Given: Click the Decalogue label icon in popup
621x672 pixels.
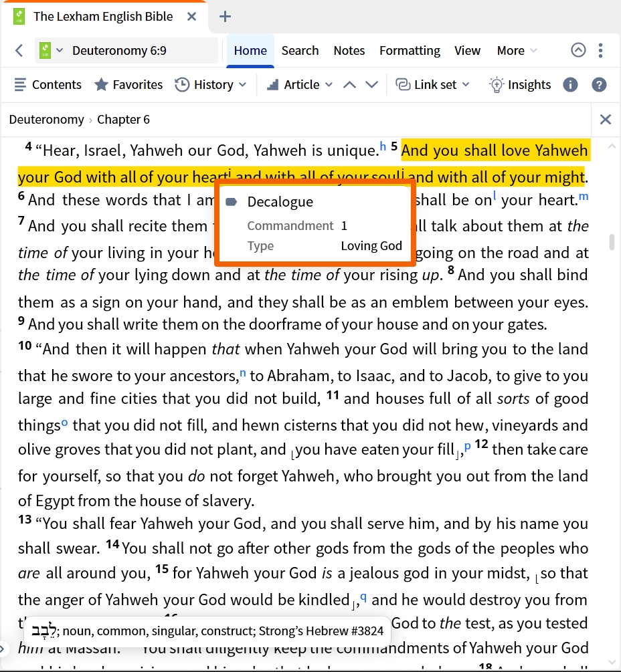Looking at the screenshot, I should (231, 202).
